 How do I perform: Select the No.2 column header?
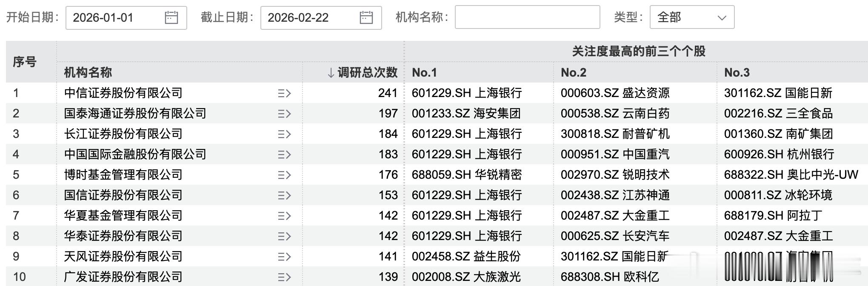[x=573, y=73]
